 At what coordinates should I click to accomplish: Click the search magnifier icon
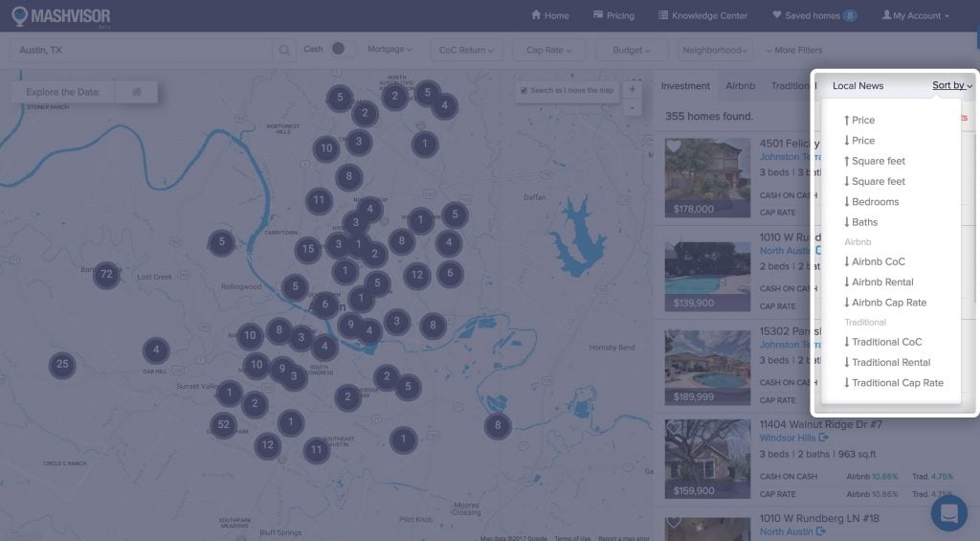coord(284,50)
